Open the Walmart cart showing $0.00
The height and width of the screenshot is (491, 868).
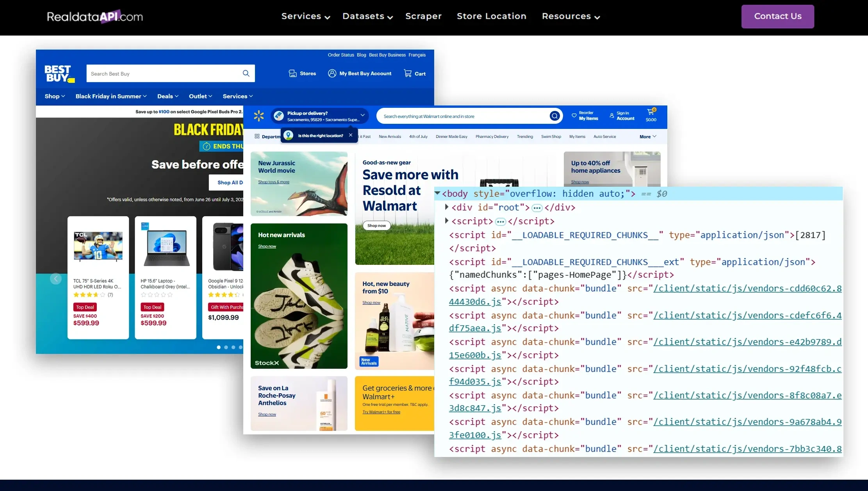click(651, 113)
